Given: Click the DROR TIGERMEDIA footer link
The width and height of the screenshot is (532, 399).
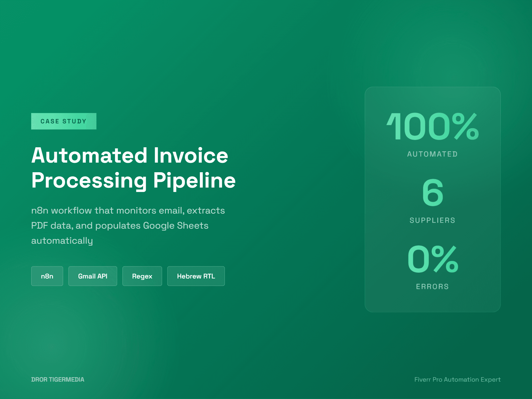Looking at the screenshot, I should [x=58, y=379].
